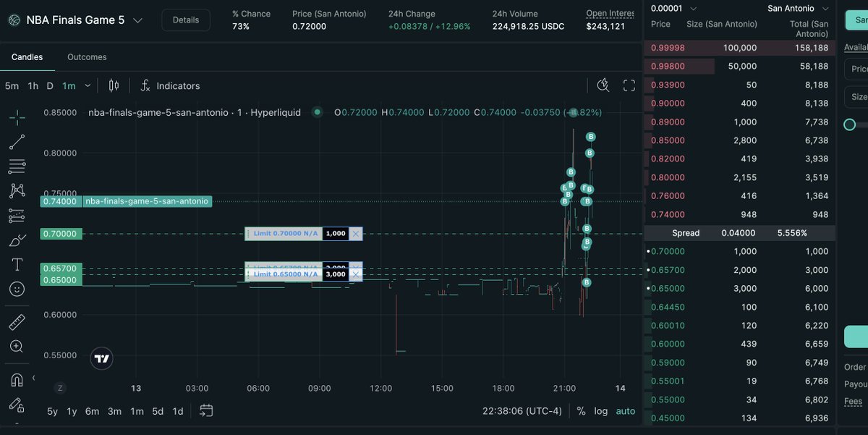The image size is (868, 435).
Task: Click ask row priced 0.74000
Action: [x=739, y=214]
